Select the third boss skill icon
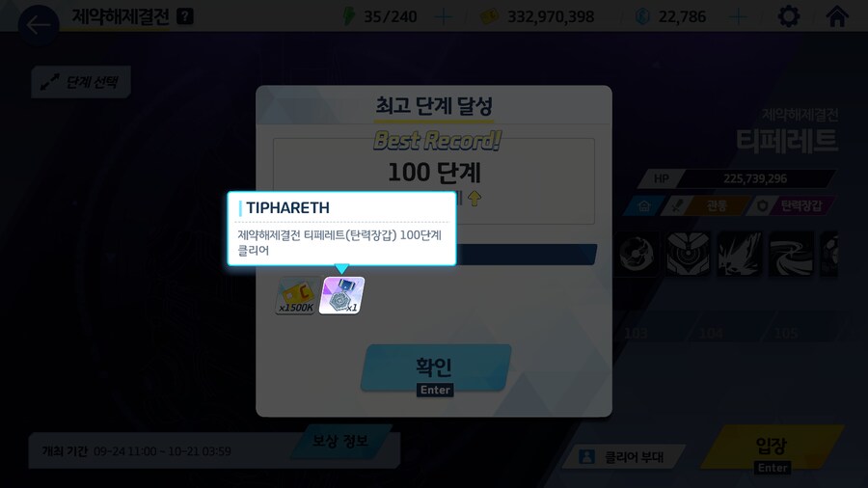Image resolution: width=868 pixels, height=488 pixels. point(740,254)
